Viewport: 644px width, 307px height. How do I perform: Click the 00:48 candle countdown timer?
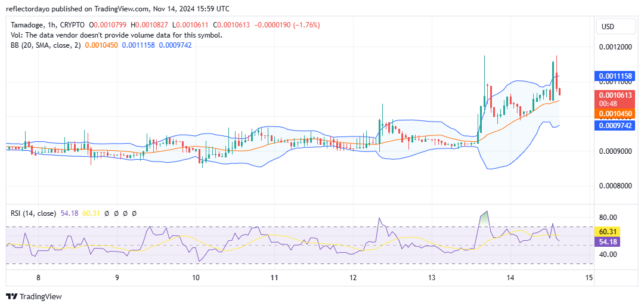(x=606, y=104)
